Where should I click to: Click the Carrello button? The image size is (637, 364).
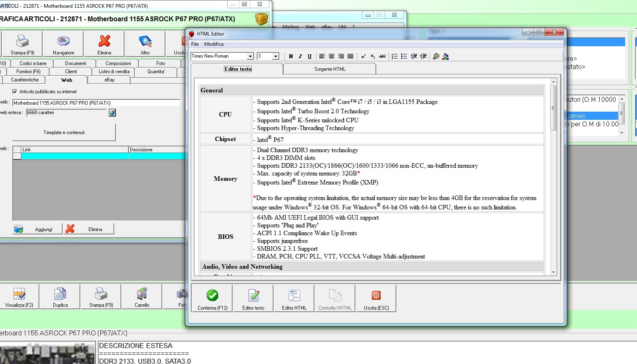tap(142, 297)
